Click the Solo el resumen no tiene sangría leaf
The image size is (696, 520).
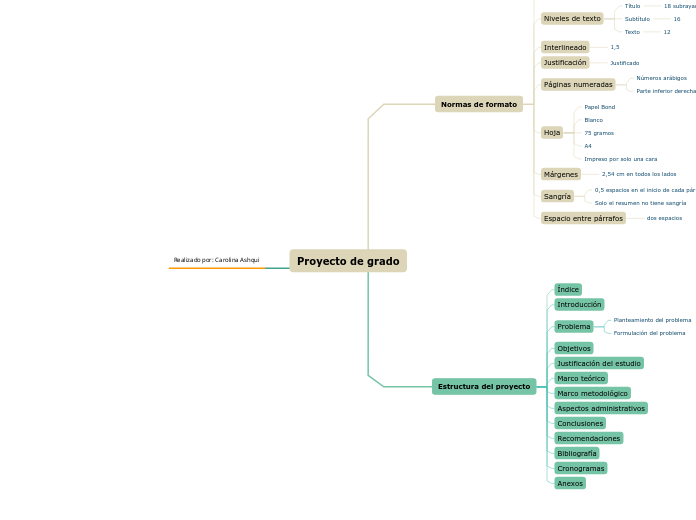tap(640, 203)
